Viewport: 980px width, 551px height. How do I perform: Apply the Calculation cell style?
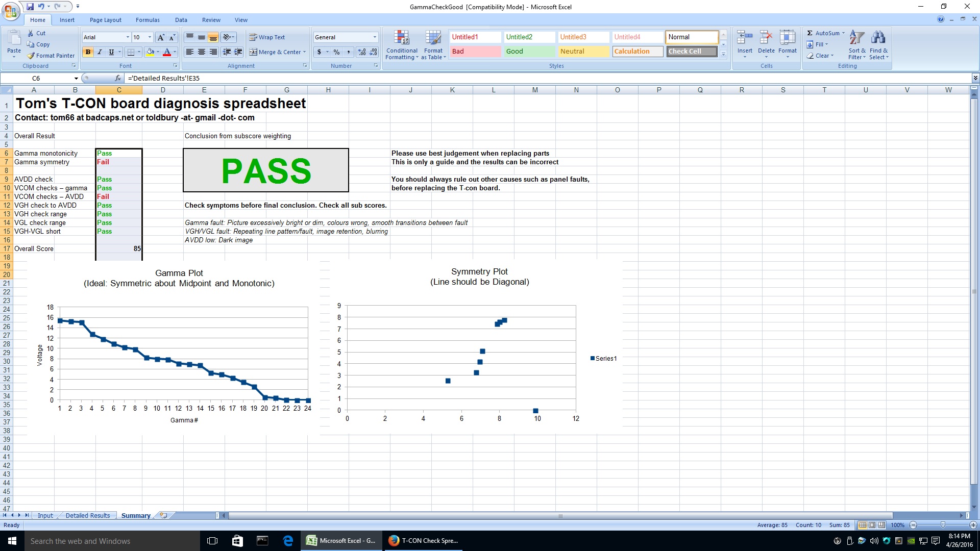[x=637, y=52]
